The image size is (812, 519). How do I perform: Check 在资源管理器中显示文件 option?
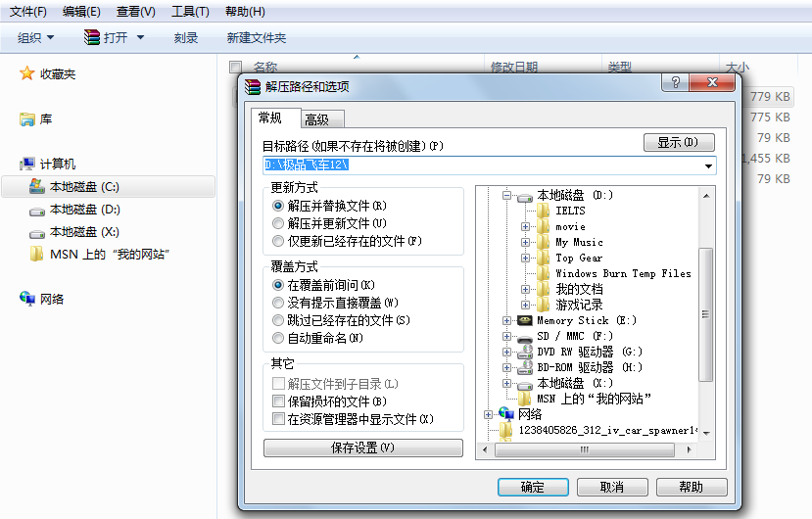click(278, 418)
